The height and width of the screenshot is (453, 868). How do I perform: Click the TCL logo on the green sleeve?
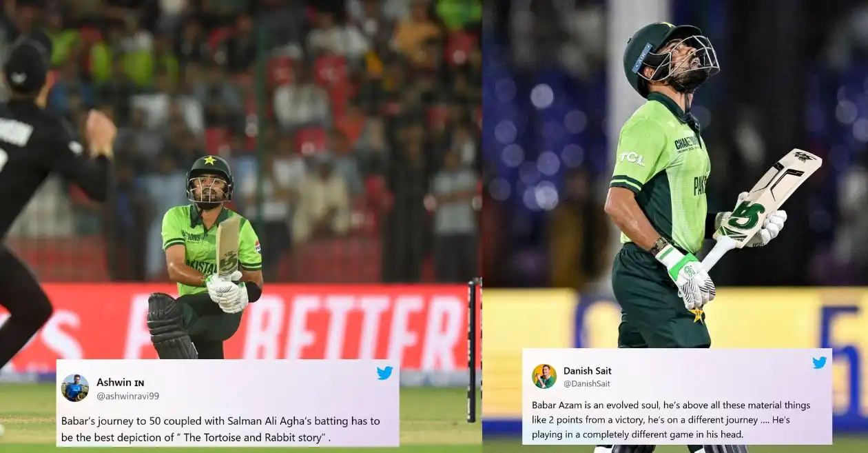[632, 159]
